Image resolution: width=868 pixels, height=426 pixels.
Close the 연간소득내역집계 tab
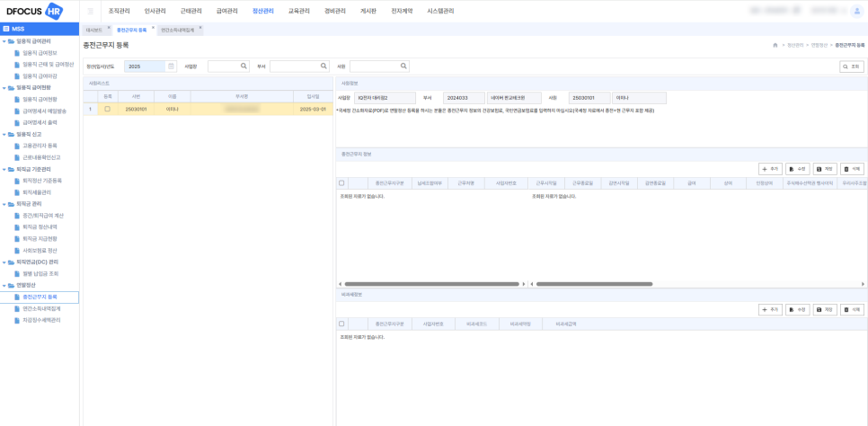point(199,27)
